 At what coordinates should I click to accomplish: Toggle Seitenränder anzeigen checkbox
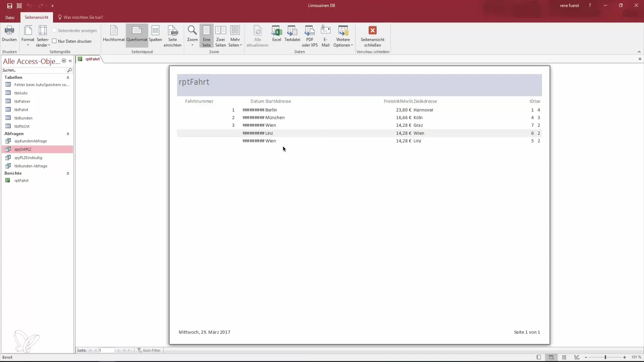coord(54,31)
